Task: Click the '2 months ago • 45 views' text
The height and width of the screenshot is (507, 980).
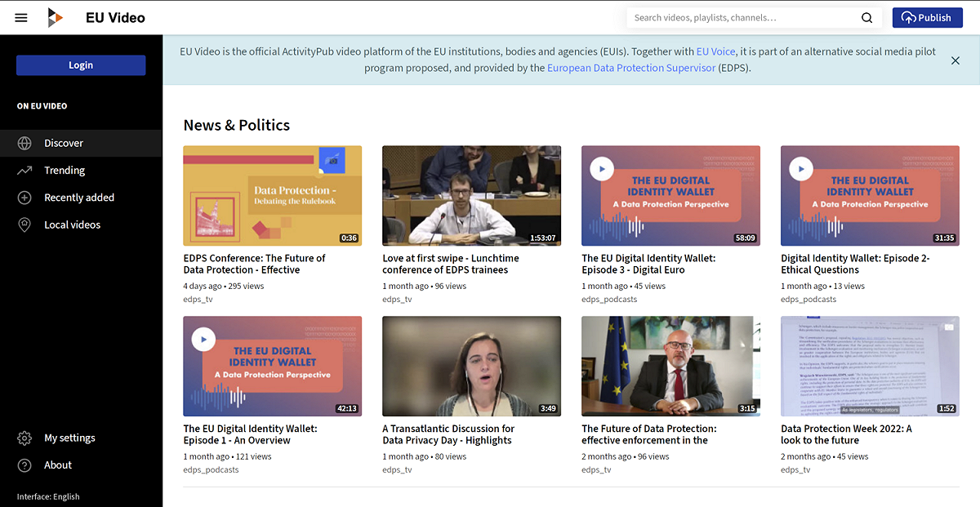Action: (x=825, y=456)
